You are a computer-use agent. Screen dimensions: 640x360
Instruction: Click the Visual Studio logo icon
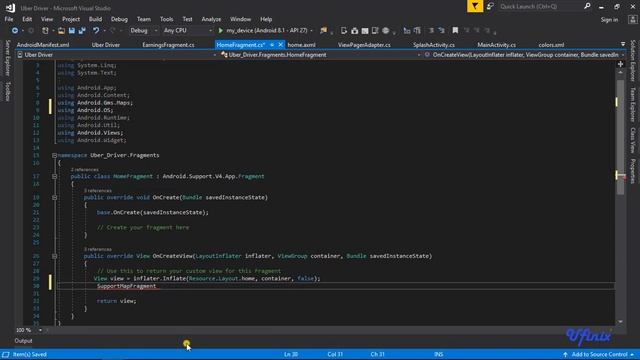pyautogui.click(x=10, y=7)
